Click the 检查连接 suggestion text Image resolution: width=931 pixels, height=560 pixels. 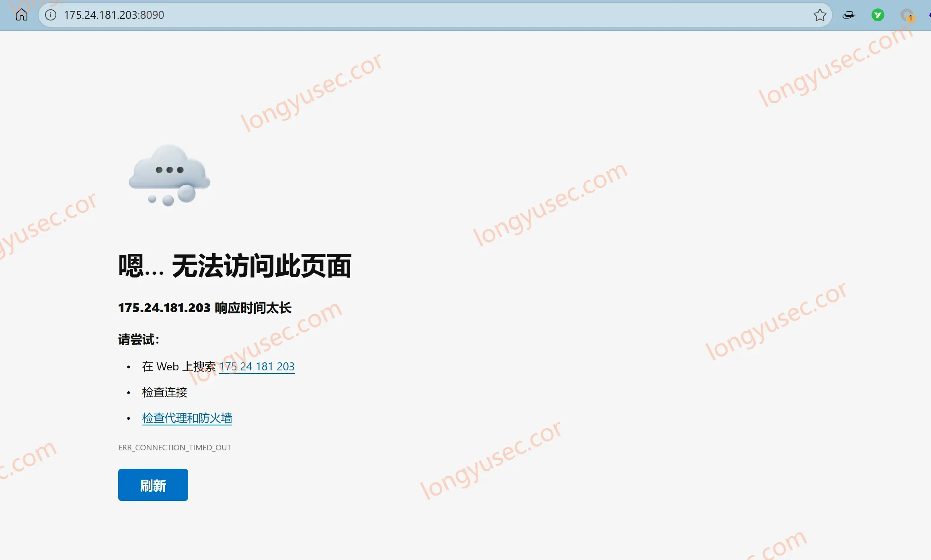coord(164,392)
